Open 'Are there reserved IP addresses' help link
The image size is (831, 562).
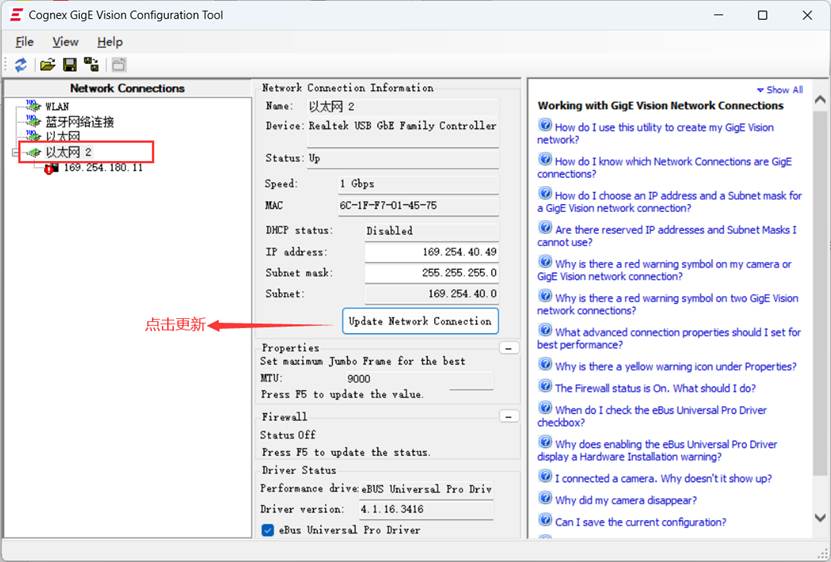click(667, 236)
